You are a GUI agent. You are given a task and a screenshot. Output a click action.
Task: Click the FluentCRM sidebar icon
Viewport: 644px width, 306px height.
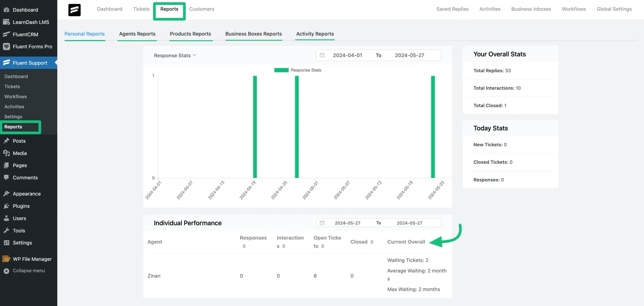(7, 34)
